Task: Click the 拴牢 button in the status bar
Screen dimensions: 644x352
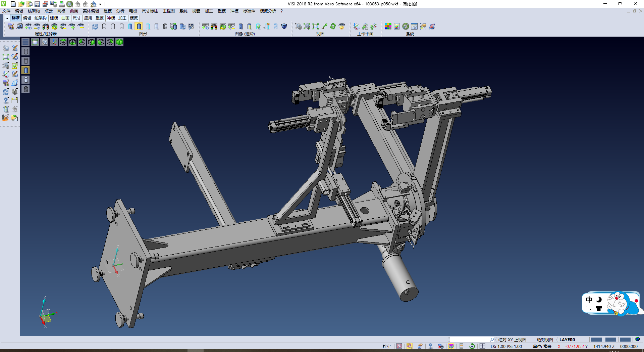Action: coord(386,346)
